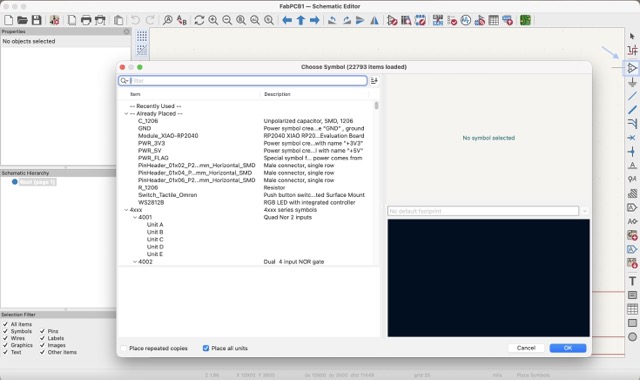Uncheck Place all units checkbox
640x380 pixels.
point(206,348)
